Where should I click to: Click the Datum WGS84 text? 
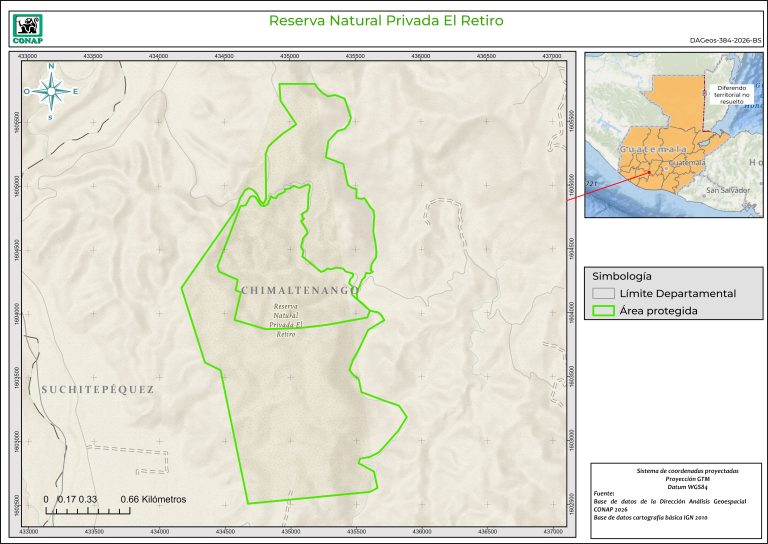point(687,486)
